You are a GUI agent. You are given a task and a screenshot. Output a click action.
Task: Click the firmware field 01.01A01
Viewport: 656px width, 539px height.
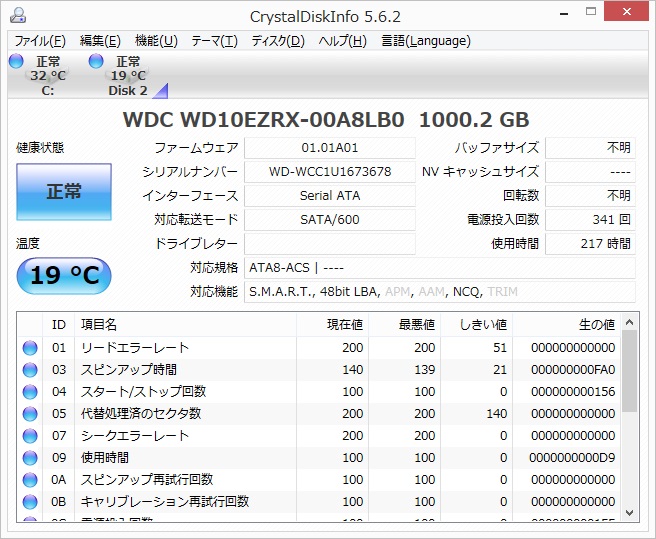pos(330,148)
